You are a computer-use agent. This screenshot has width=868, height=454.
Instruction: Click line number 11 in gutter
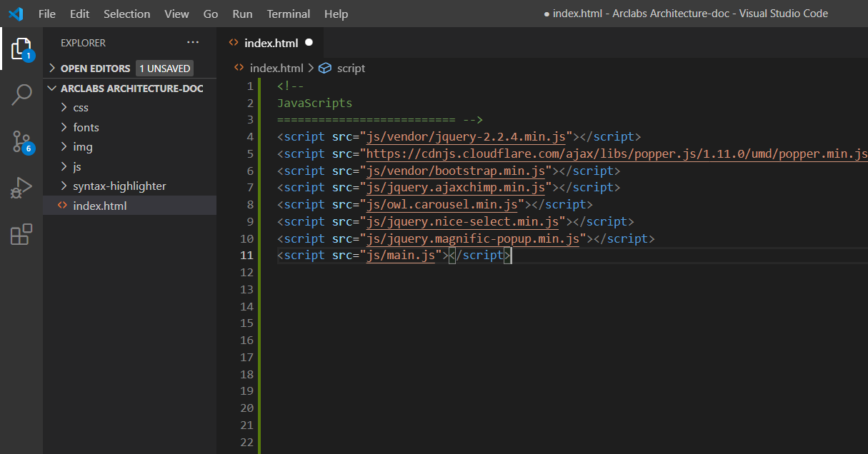pos(246,255)
